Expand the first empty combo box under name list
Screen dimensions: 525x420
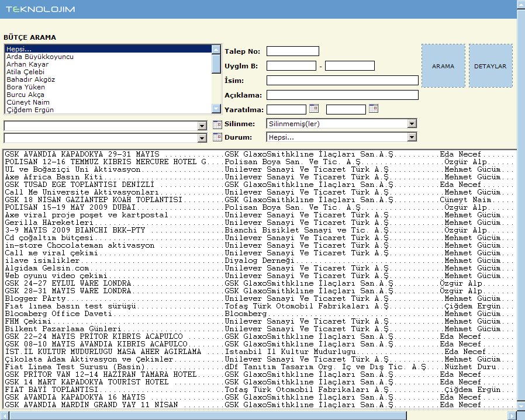pyautogui.click(x=202, y=126)
